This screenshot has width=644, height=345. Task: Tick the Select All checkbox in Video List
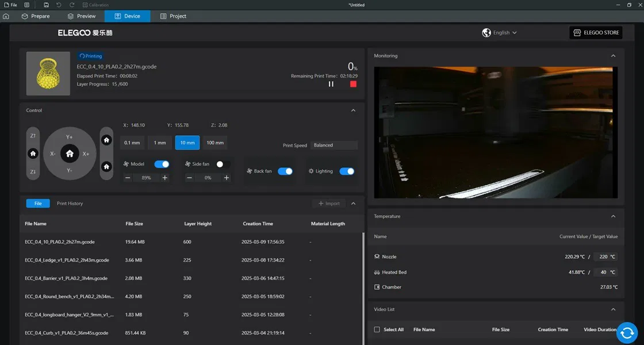(x=377, y=329)
